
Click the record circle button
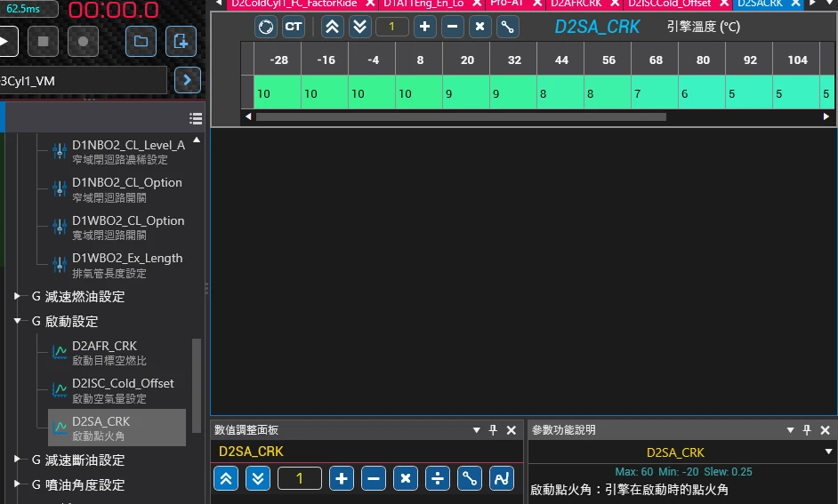pos(83,41)
